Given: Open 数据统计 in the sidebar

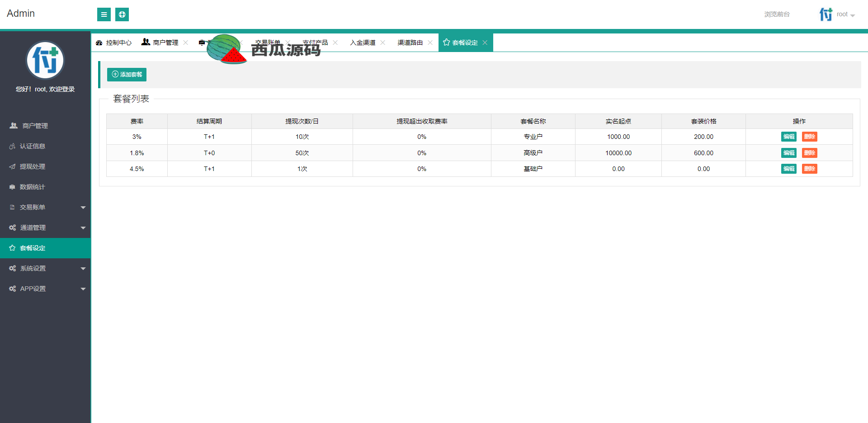Looking at the screenshot, I should pyautogui.click(x=45, y=187).
